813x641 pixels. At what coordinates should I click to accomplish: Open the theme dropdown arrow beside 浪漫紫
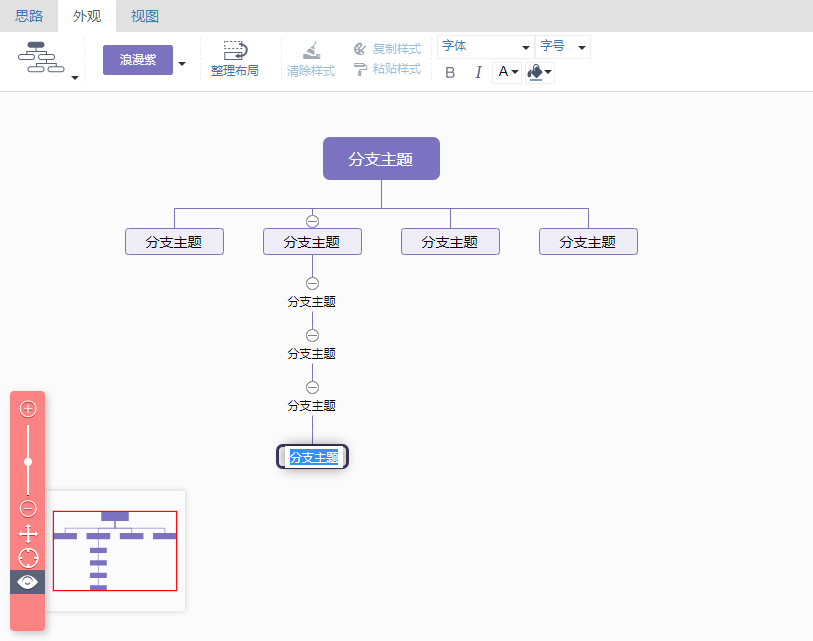click(182, 64)
